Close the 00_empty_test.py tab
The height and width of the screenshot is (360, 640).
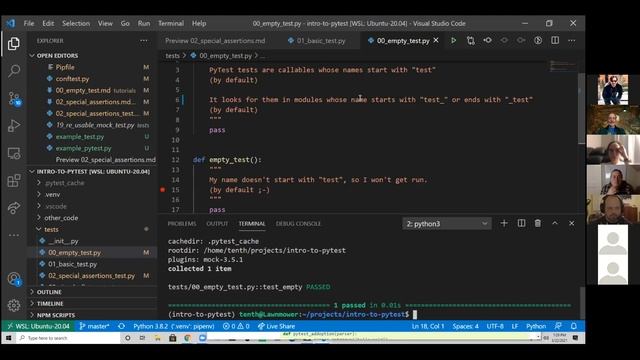coord(436,40)
